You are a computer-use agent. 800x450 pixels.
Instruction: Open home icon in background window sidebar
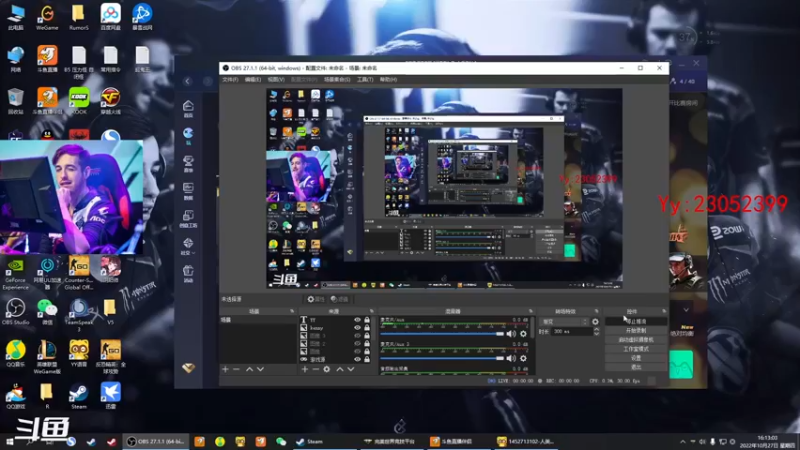click(188, 106)
